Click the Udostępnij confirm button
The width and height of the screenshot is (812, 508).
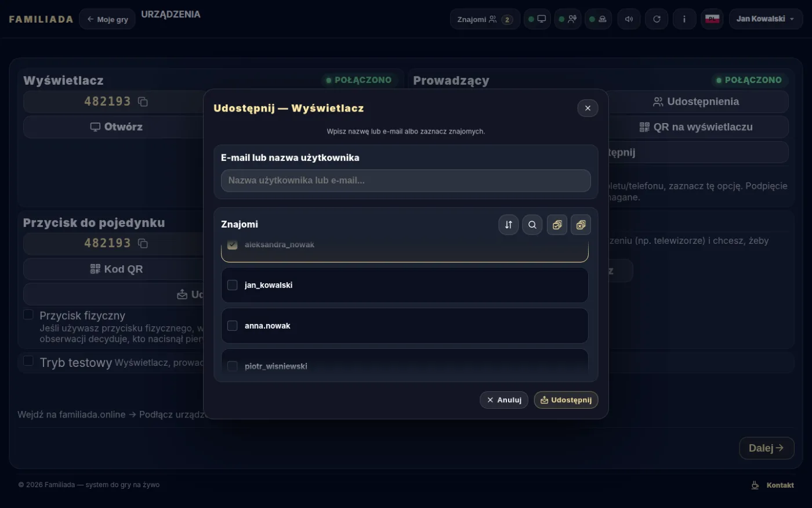click(566, 400)
